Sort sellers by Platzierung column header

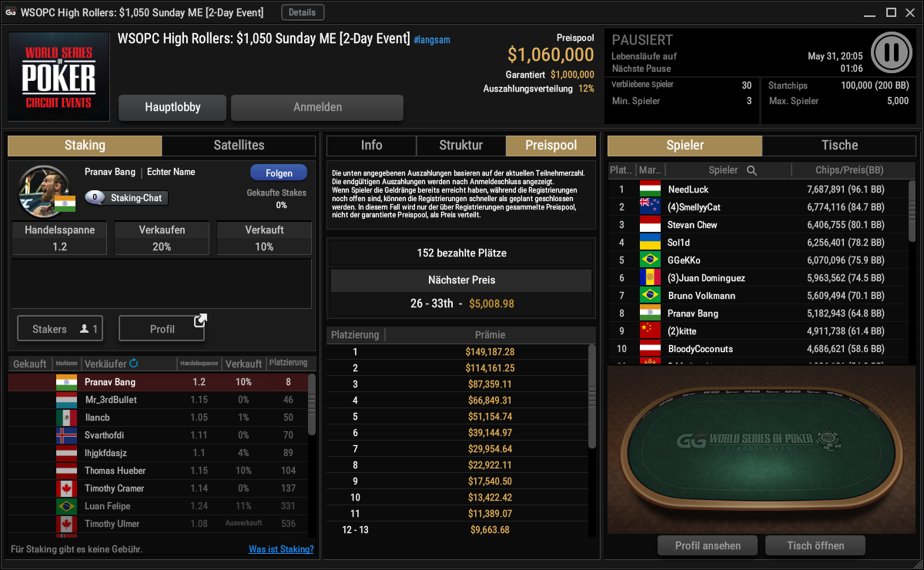290,363
